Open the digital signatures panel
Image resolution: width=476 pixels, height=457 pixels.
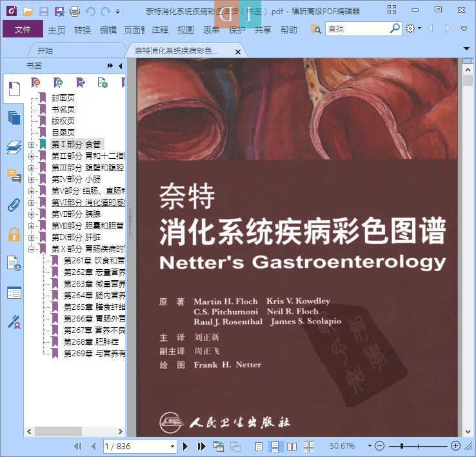point(14,322)
